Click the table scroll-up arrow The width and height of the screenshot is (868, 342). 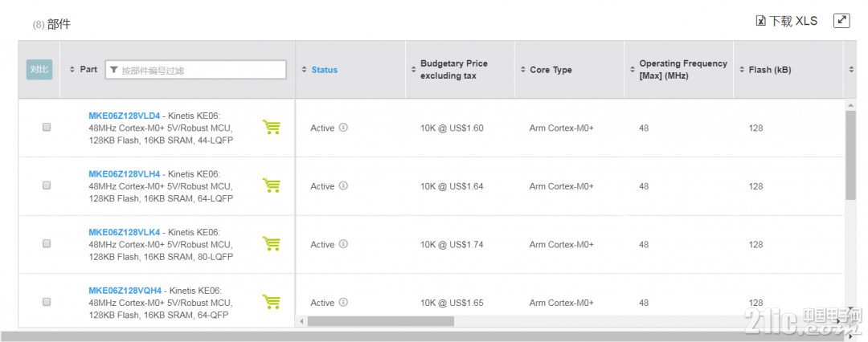(851, 104)
